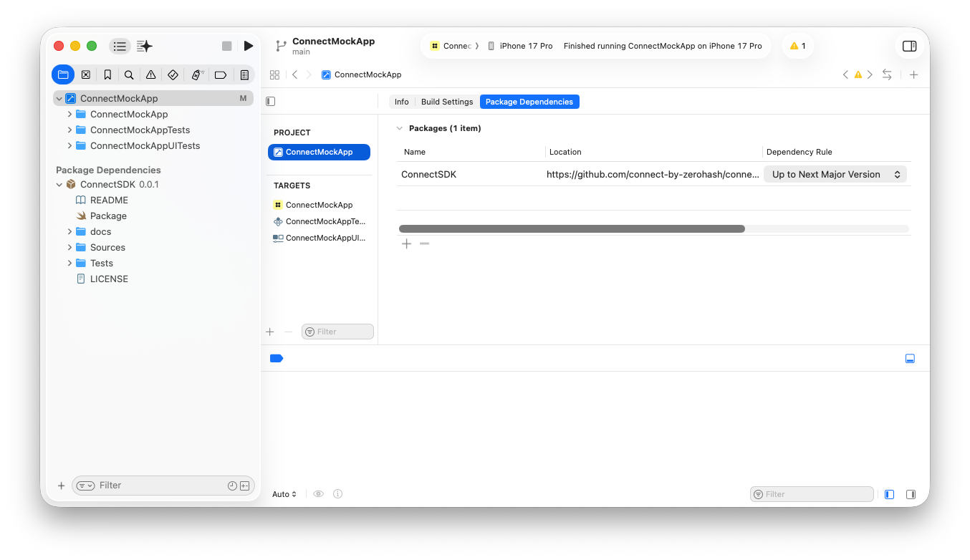
Task: Toggle the inspector panel at top right
Action: [910, 46]
